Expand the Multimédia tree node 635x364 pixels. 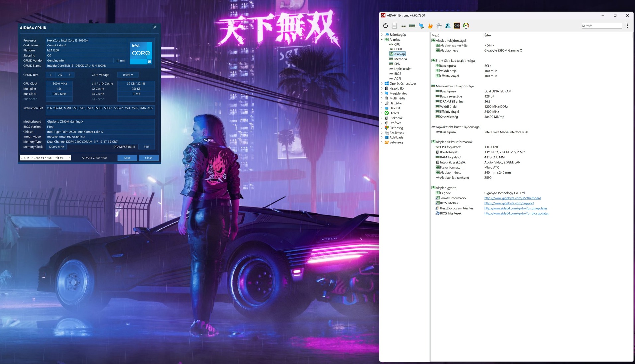coord(382,98)
